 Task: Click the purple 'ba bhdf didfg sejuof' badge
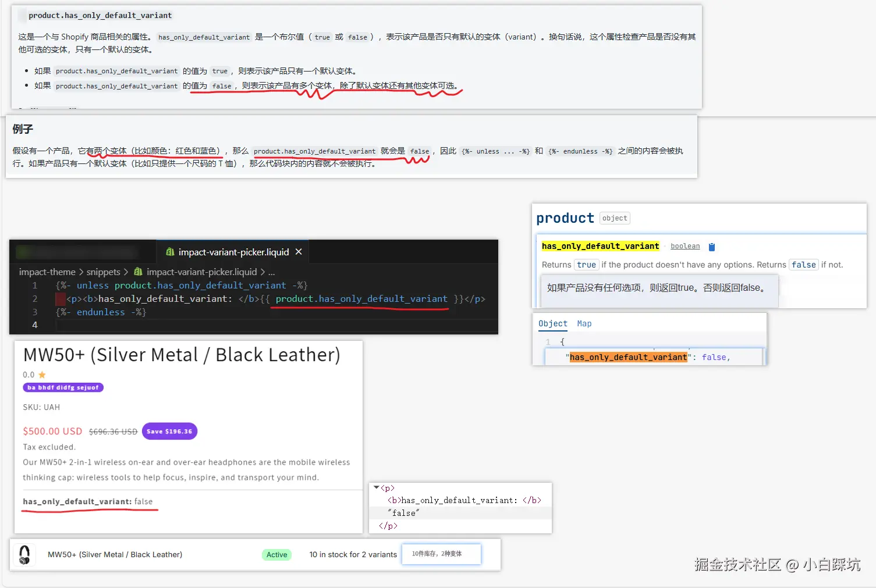pyautogui.click(x=63, y=387)
